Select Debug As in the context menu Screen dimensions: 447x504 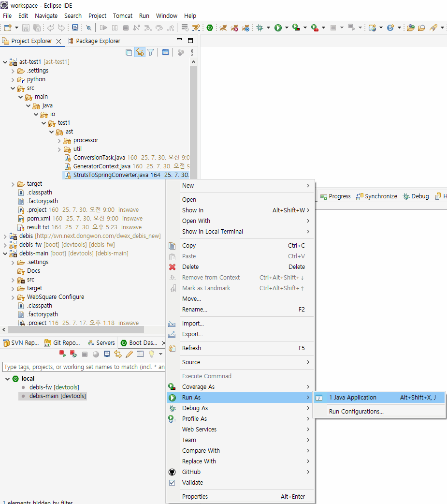239,408
